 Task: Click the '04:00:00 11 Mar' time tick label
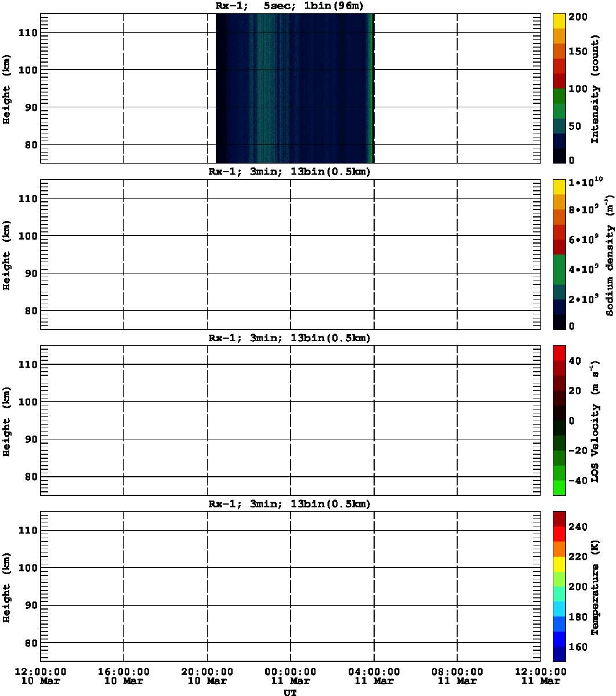(374, 676)
